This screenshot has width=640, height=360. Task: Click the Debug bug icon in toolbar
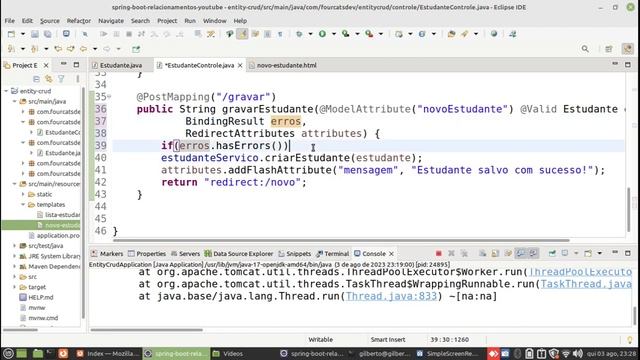299,34
